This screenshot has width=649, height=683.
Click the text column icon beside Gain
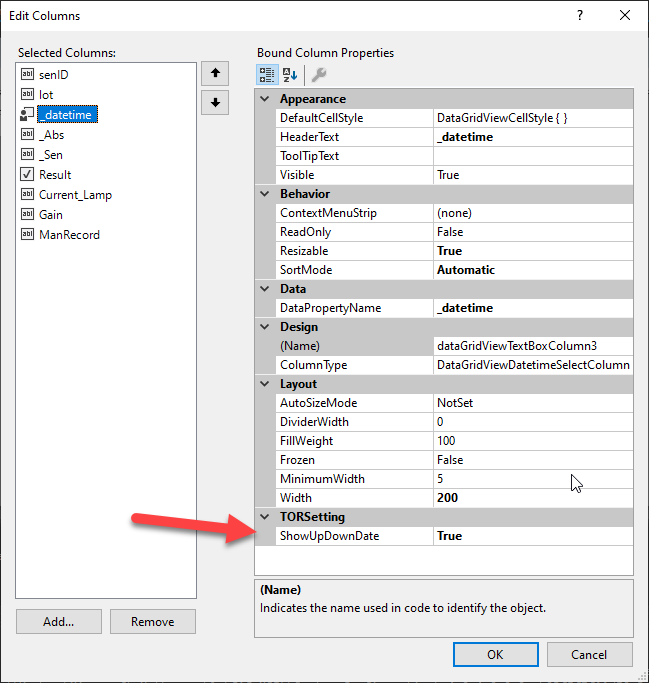(x=27, y=214)
